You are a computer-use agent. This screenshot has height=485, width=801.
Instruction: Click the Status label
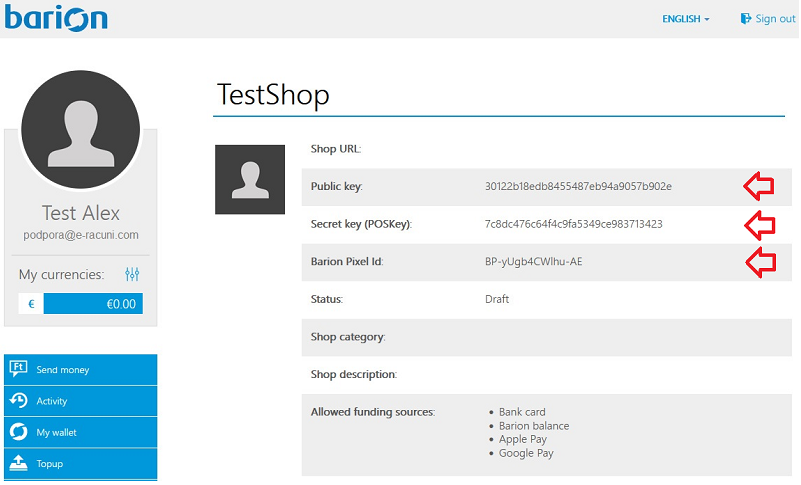click(x=327, y=299)
